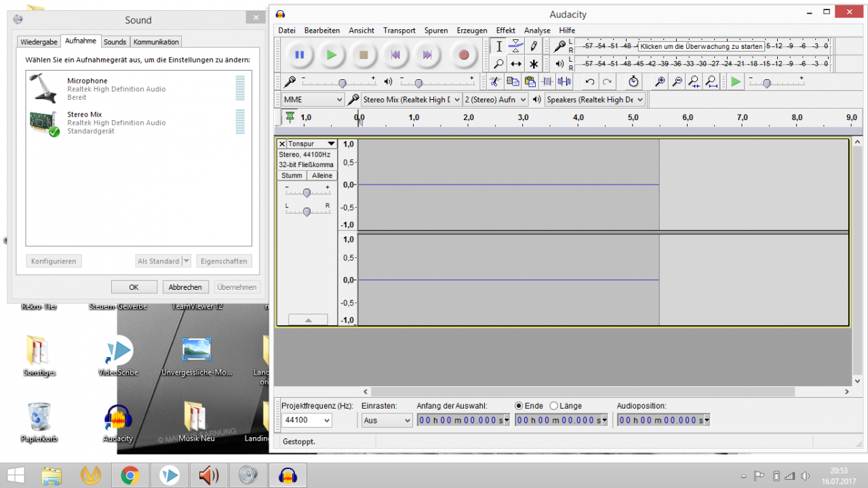Click the Trim audio icon
Image resolution: width=868 pixels, height=488 pixels.
pyautogui.click(x=547, y=82)
